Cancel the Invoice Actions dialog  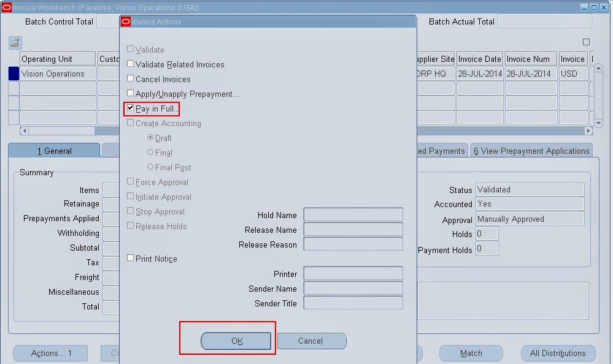312,341
